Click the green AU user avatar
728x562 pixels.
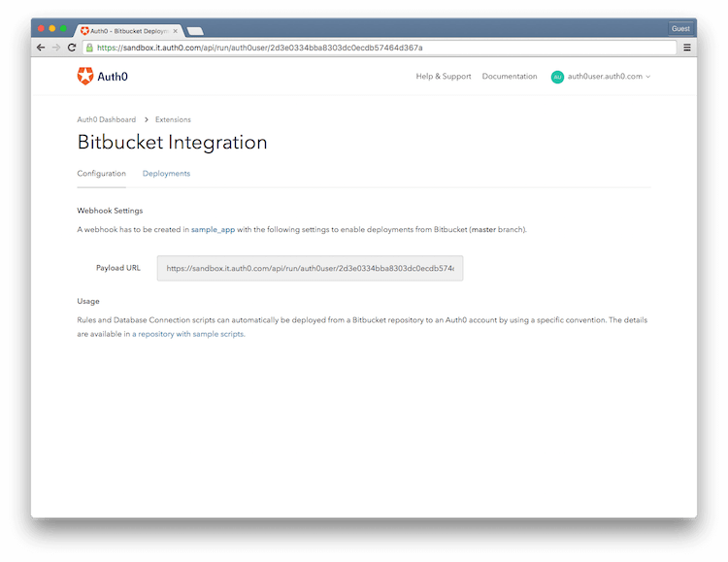pos(557,77)
